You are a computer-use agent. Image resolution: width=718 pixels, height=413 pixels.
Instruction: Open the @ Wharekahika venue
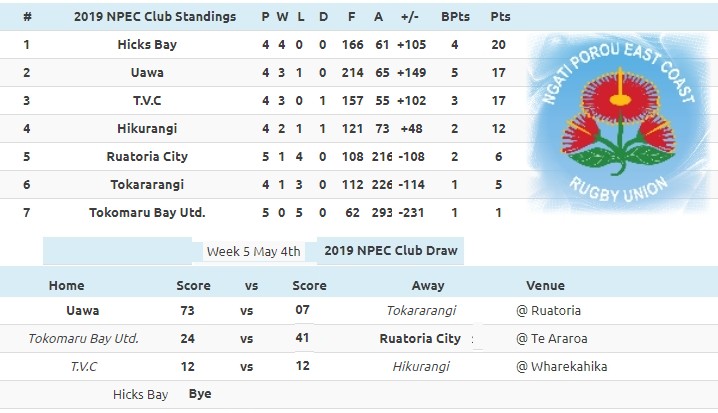coord(561,367)
